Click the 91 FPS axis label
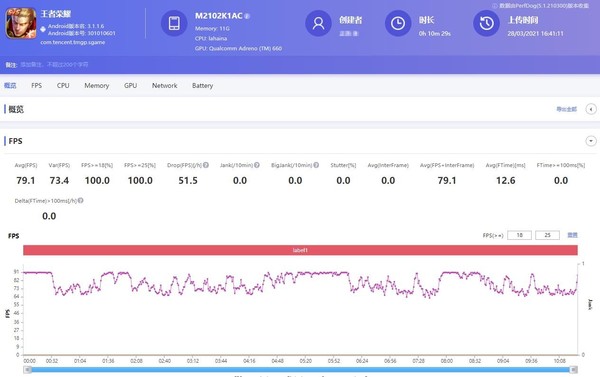The height and width of the screenshot is (377, 600). coord(16,272)
